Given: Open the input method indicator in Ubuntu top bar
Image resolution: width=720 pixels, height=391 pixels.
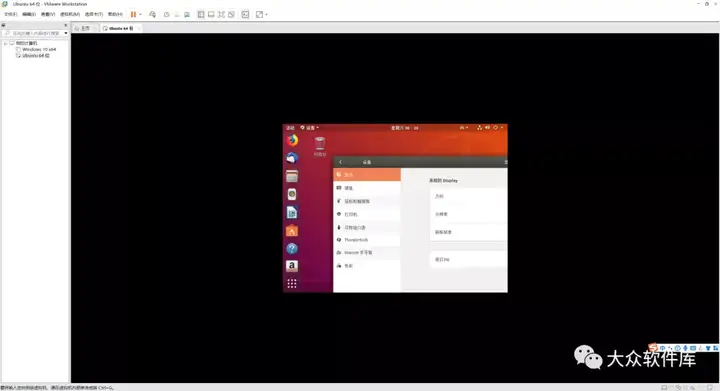Looking at the screenshot, I should pos(464,128).
